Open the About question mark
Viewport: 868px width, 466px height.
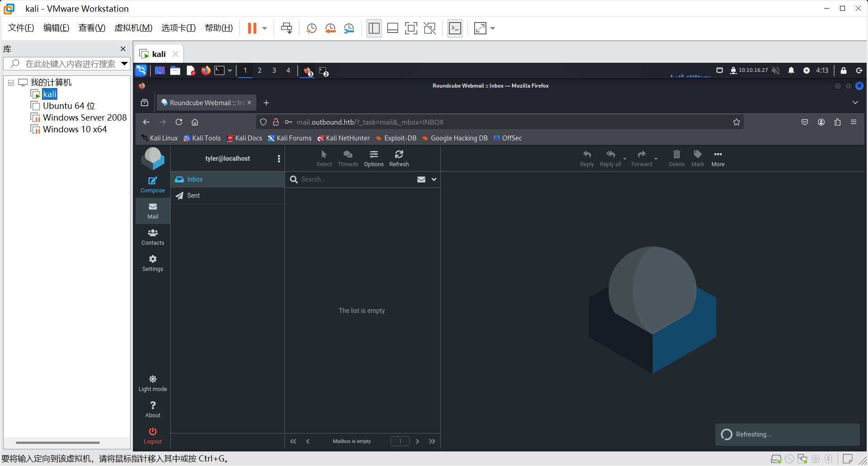(x=153, y=410)
